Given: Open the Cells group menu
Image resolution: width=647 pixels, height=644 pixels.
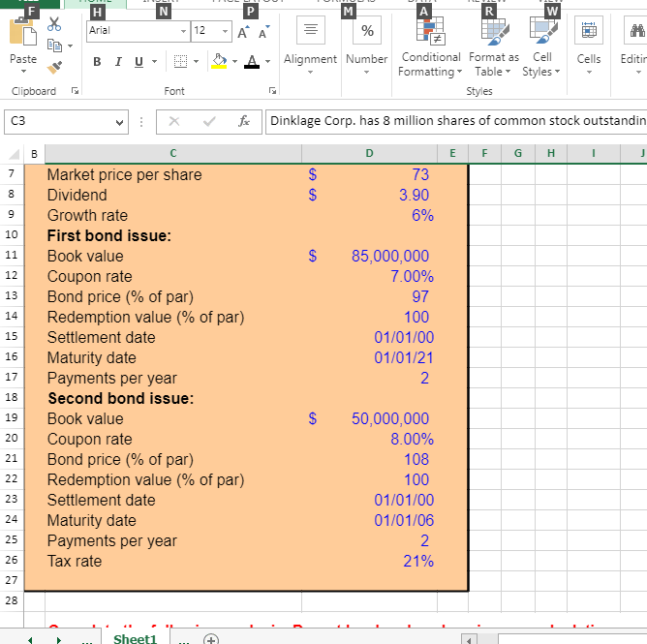Looking at the screenshot, I should [589, 46].
